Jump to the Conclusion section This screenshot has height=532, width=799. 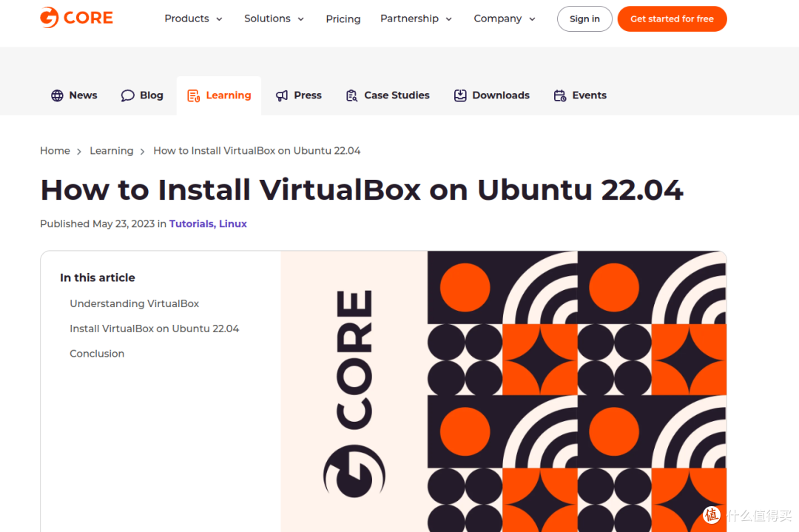[97, 354]
